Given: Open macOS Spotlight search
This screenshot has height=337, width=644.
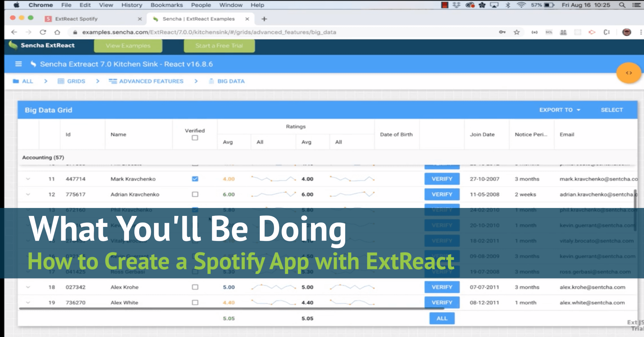Looking at the screenshot, I should [x=622, y=5].
